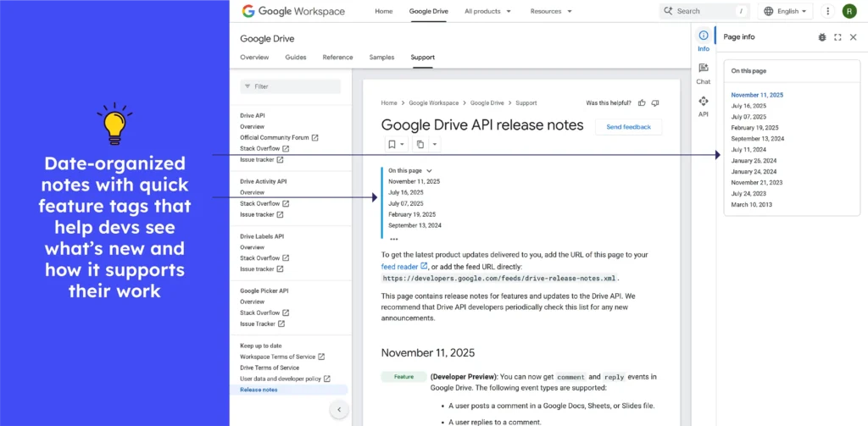
Task: Click the green Feature tag
Action: point(403,377)
